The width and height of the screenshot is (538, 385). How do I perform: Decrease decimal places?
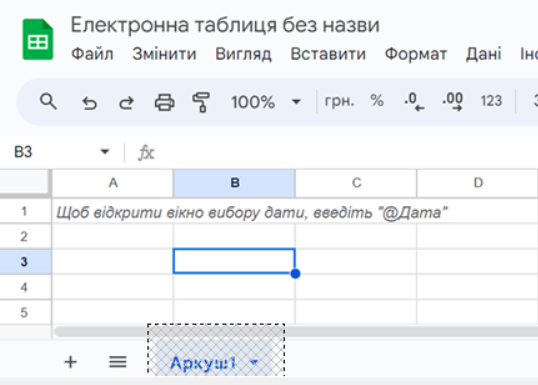(414, 102)
